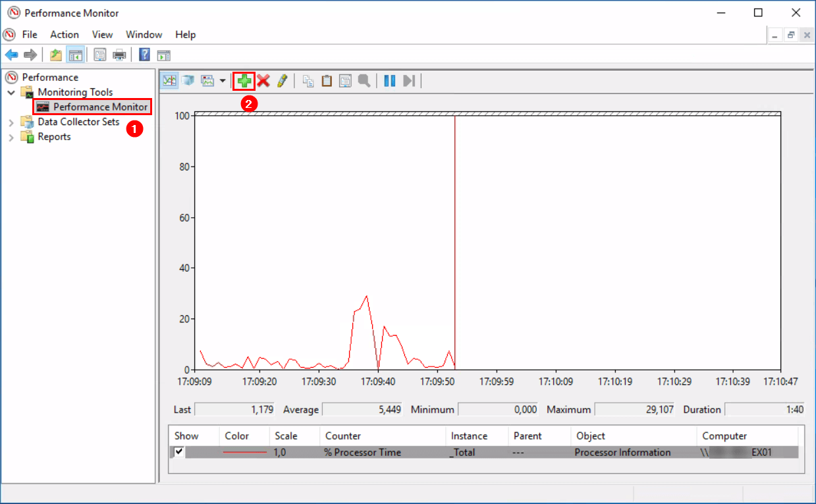Open the Window menu
Screen dimensions: 816x504
(144, 34)
